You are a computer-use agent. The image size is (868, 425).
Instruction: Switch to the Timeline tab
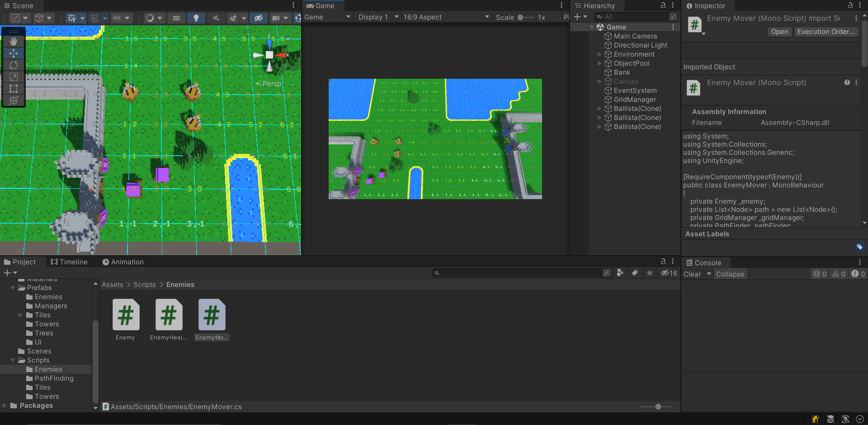69,262
